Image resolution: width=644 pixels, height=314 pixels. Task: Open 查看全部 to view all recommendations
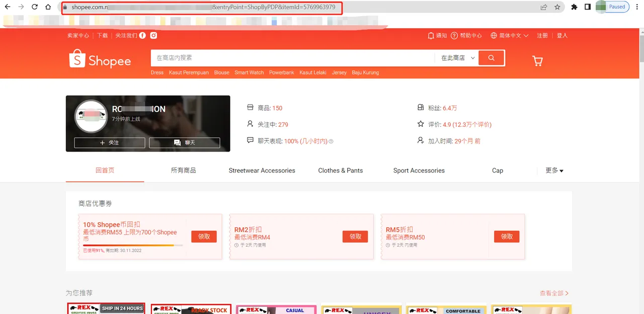552,292
